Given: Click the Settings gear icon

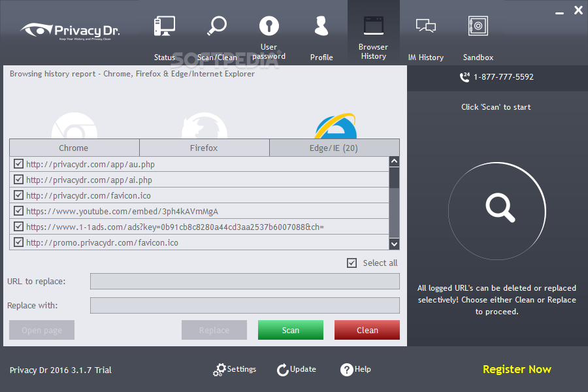Looking at the screenshot, I should click(220, 370).
